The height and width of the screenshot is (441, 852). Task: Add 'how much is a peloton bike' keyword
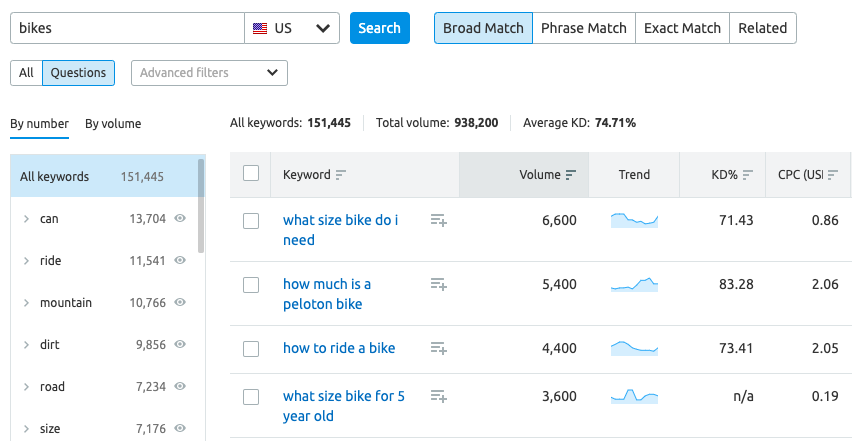tap(438, 284)
